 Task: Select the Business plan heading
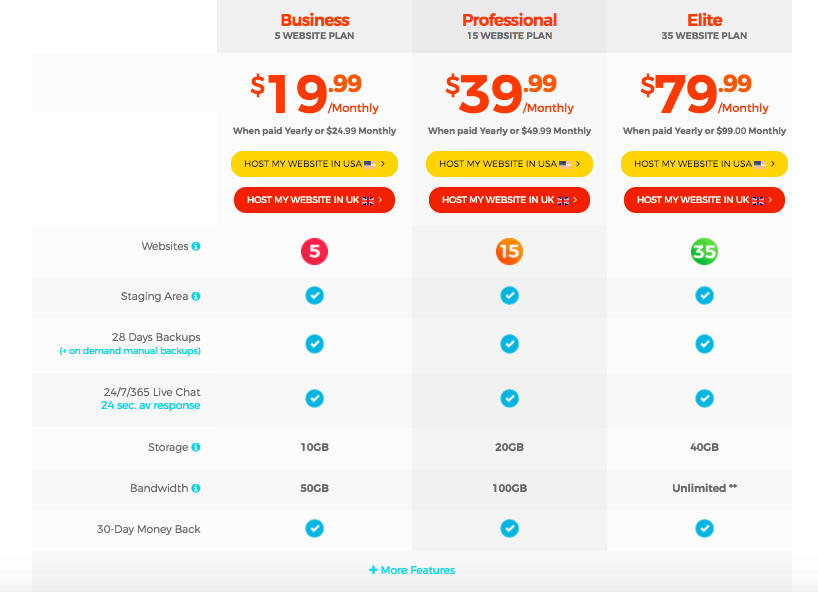click(x=314, y=20)
